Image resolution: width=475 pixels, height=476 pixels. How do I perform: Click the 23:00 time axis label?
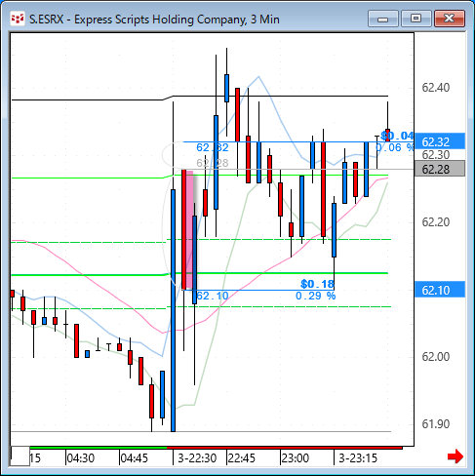[296, 458]
